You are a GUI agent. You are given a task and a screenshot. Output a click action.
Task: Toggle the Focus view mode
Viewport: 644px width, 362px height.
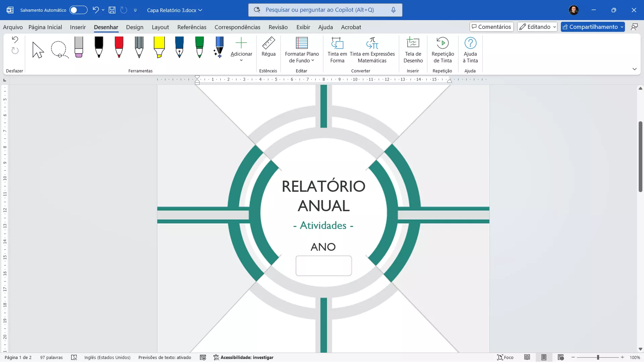[505, 357]
